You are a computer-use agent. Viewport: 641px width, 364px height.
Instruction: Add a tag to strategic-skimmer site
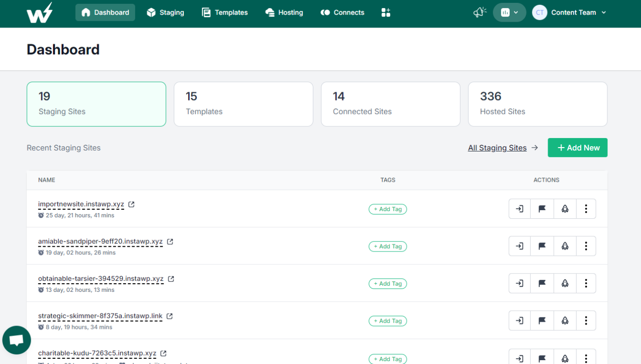coord(388,321)
